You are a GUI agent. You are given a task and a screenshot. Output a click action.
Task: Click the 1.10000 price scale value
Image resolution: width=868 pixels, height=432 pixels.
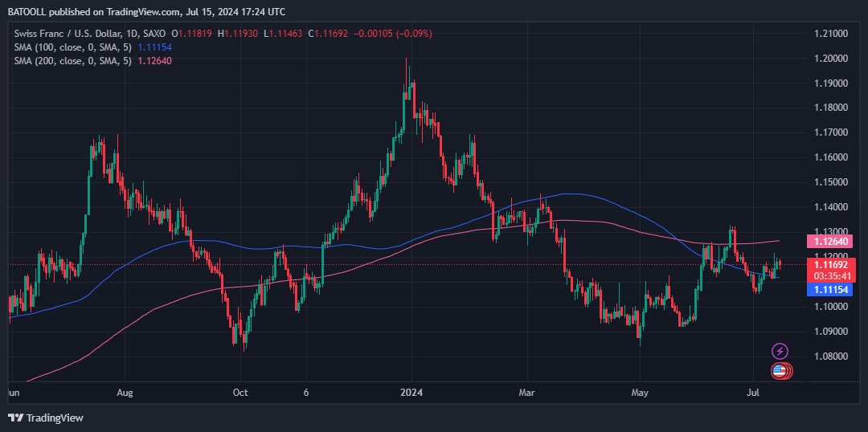(x=830, y=307)
